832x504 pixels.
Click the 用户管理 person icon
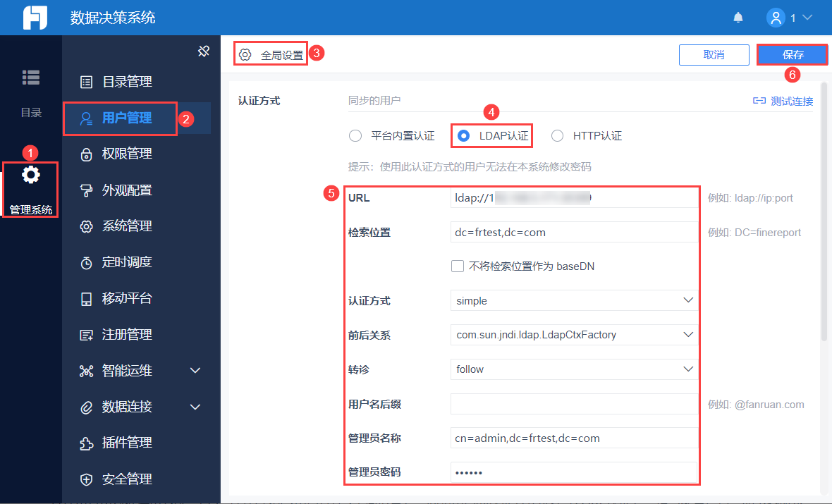pos(86,118)
